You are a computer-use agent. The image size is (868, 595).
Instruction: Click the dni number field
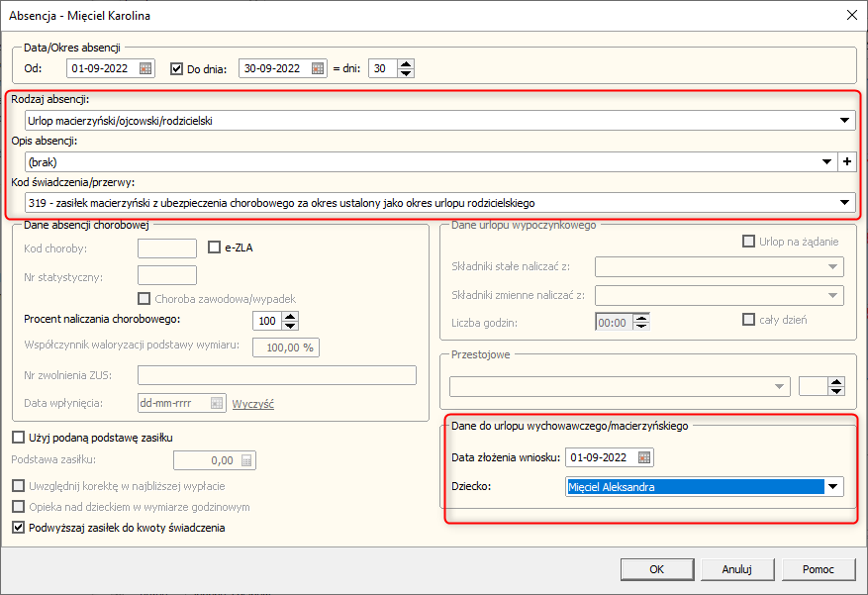pyautogui.click(x=383, y=68)
